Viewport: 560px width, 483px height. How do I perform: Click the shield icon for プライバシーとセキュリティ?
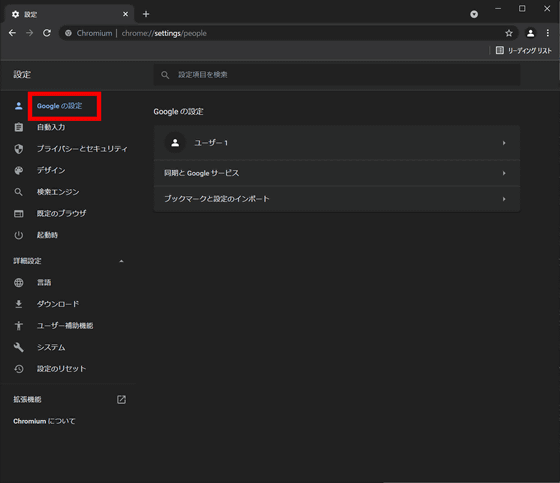(x=19, y=149)
